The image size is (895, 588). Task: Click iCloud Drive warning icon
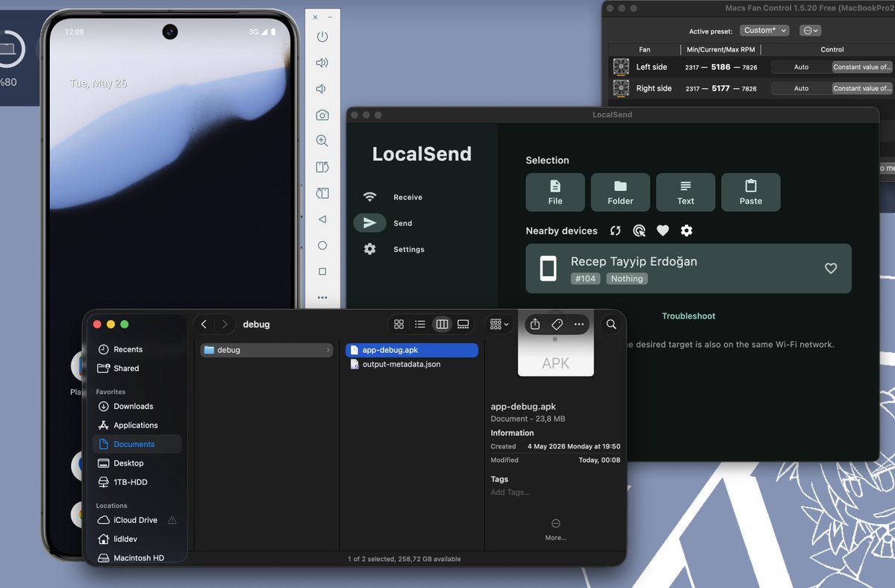click(172, 519)
